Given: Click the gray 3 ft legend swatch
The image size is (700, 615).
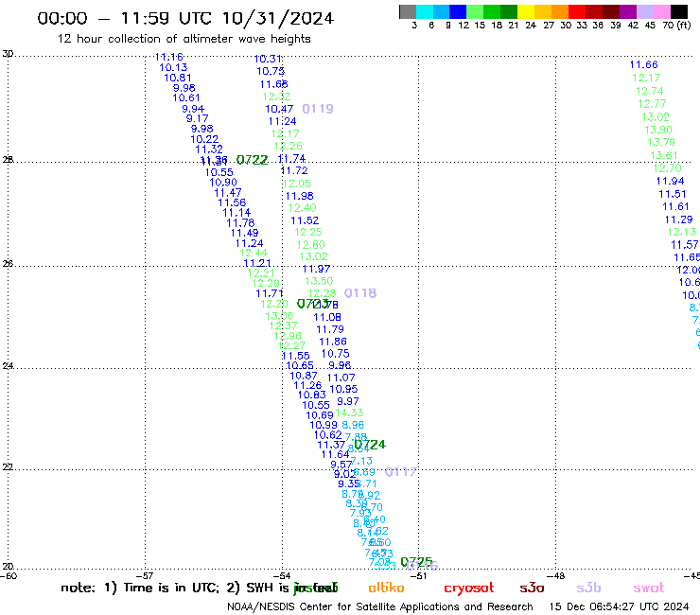Looking at the screenshot, I should point(408,12).
